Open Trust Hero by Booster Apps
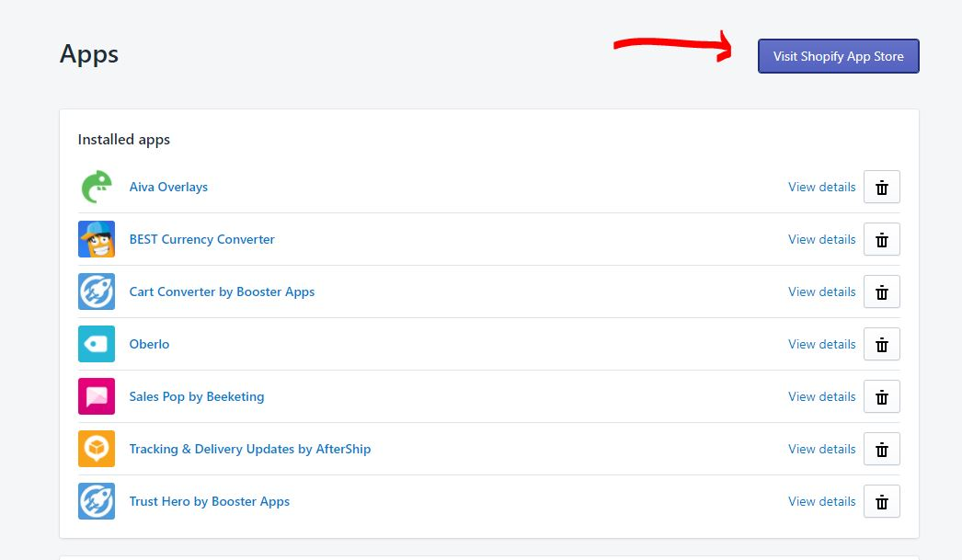The height and width of the screenshot is (560, 962). (x=209, y=502)
